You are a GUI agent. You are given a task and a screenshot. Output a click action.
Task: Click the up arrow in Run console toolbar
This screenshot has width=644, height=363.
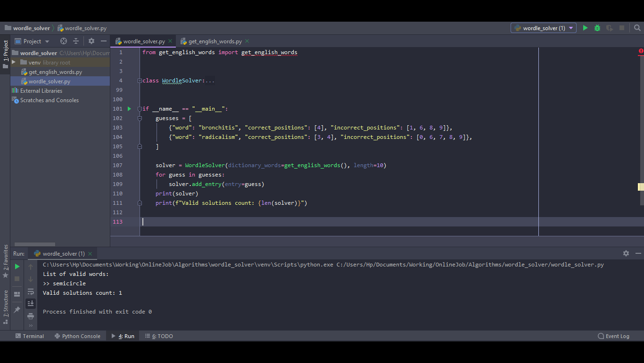coord(31,266)
